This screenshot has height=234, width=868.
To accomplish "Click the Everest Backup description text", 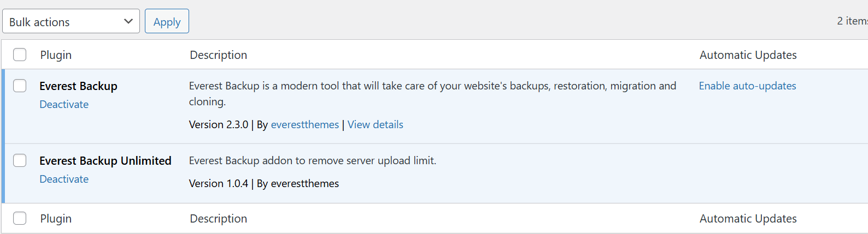I will (x=432, y=93).
